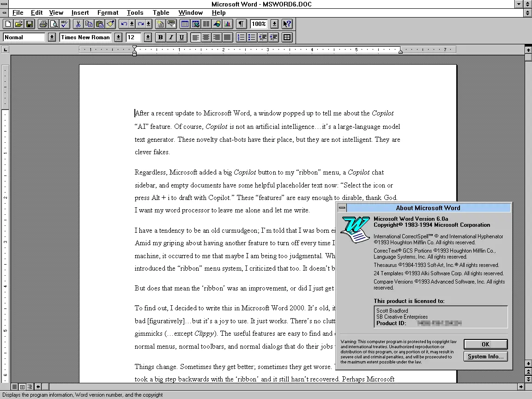The image size is (532, 399).
Task: Save document using the floppy disk icon
Action: (x=29, y=24)
